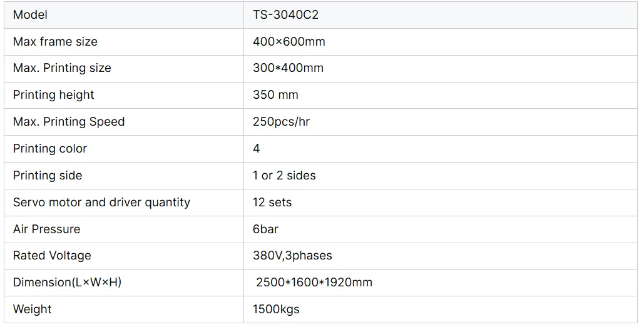This screenshot has height=327, width=644.
Task: Click the 1 or 2 sides value
Action: (x=284, y=176)
